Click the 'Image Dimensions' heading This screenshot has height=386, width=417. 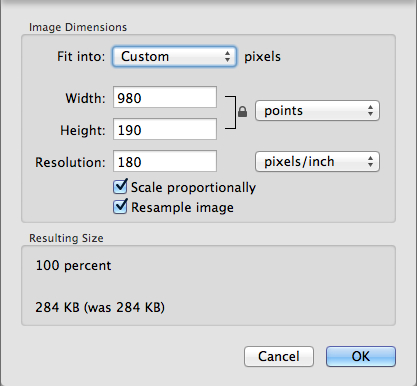point(78,27)
